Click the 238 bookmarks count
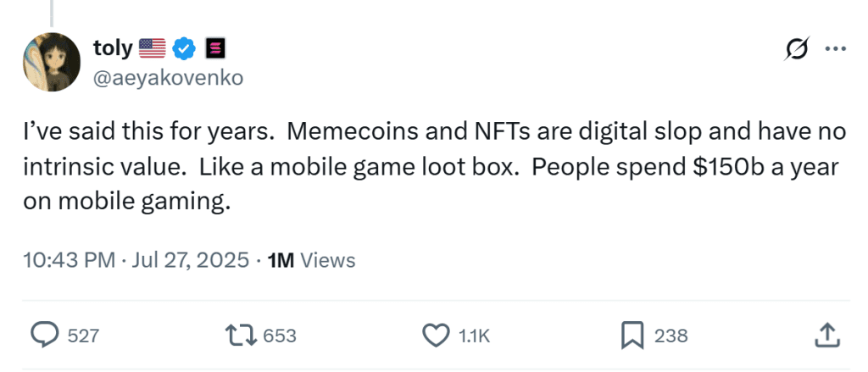 click(670, 336)
